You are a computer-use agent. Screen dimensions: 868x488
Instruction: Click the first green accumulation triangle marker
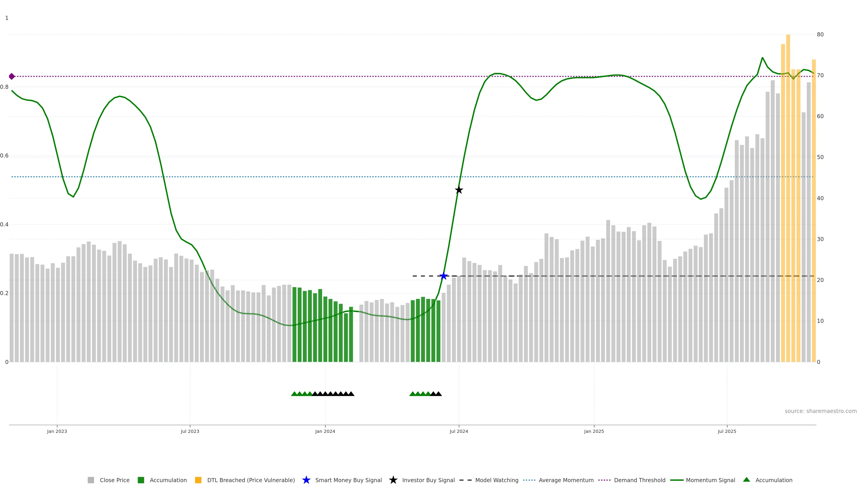(294, 394)
